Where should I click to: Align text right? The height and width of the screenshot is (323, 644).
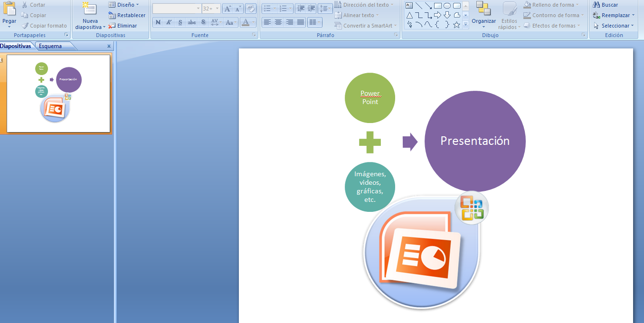tap(290, 22)
